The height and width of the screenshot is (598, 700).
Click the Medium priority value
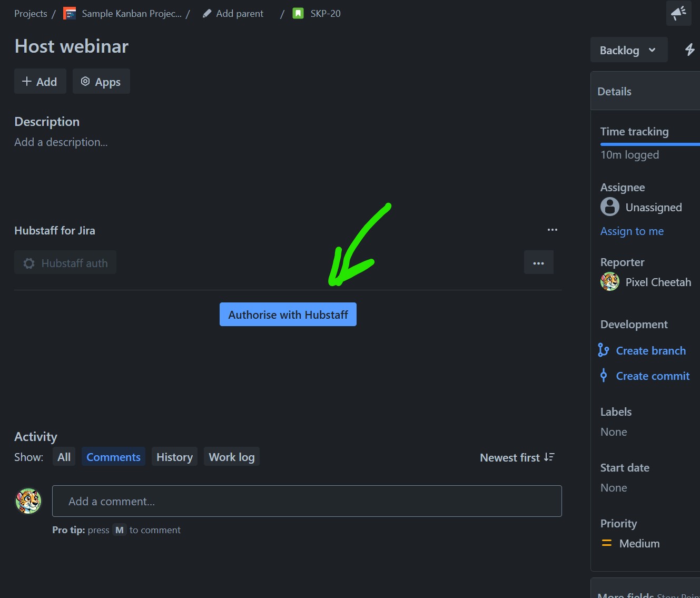[639, 543]
